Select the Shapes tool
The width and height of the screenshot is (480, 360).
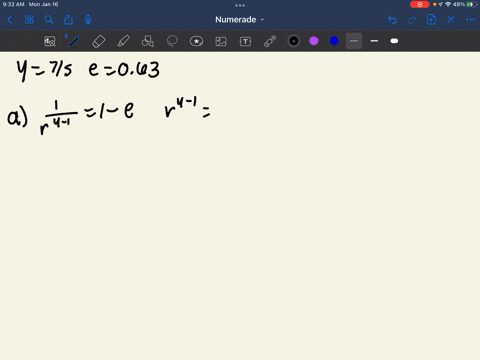click(x=147, y=41)
